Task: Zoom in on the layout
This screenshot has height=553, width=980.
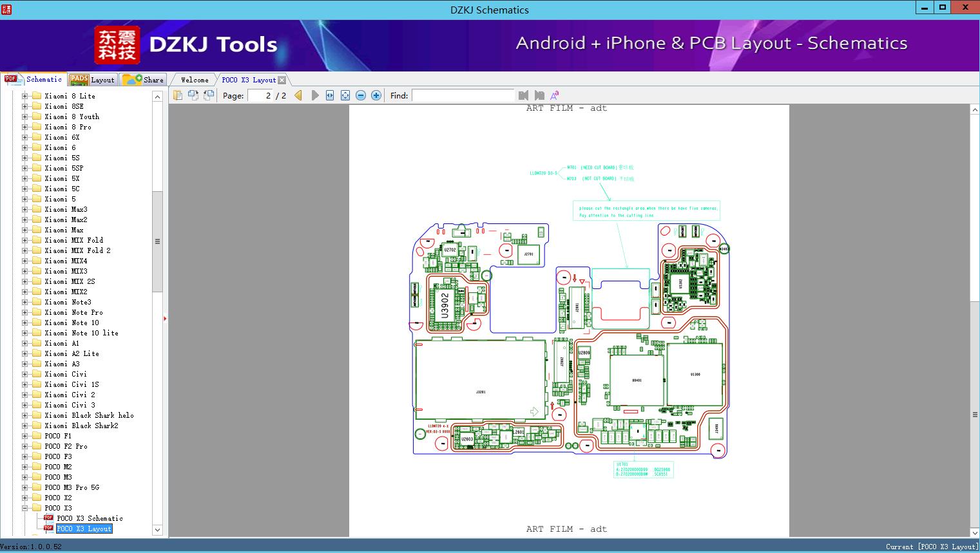Action: pos(376,95)
